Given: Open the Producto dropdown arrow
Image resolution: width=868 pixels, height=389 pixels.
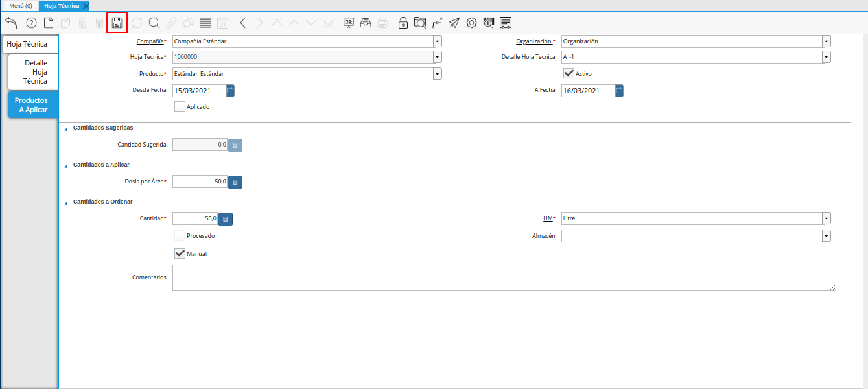Looking at the screenshot, I should 438,73.
